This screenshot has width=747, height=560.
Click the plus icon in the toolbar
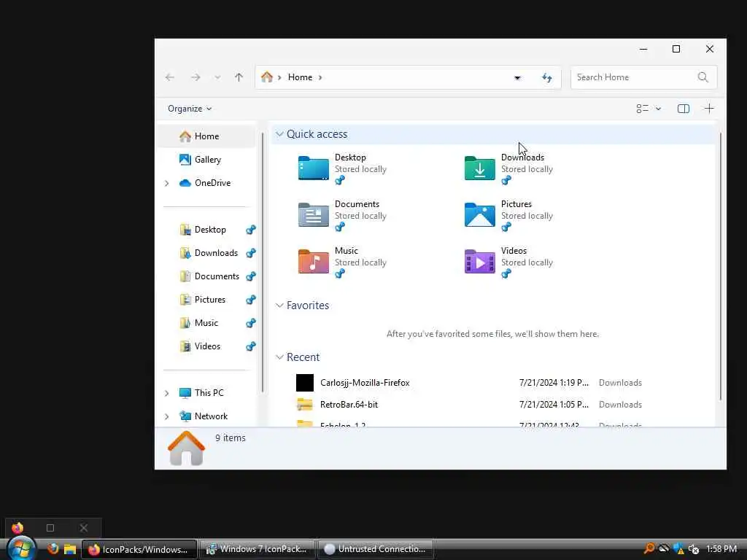[x=709, y=109]
